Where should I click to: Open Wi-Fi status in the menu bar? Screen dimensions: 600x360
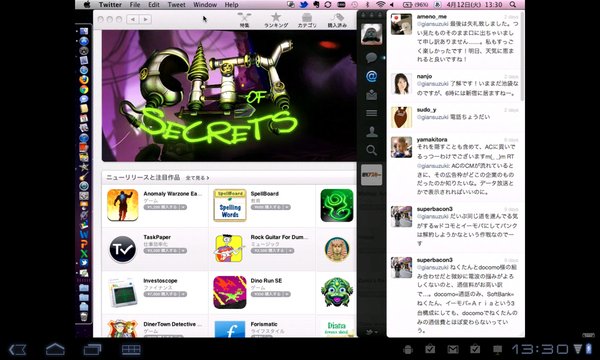pyautogui.click(x=380, y=5)
